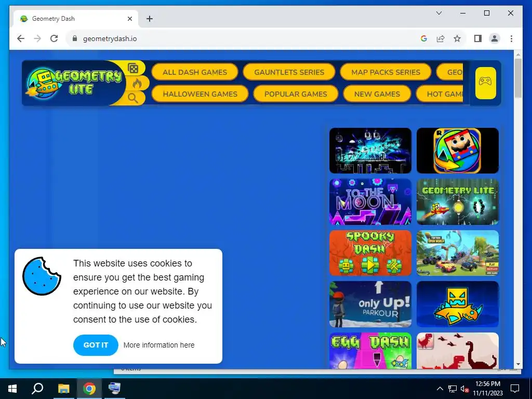
Task: Click the Google icon in the address bar
Action: [424, 38]
